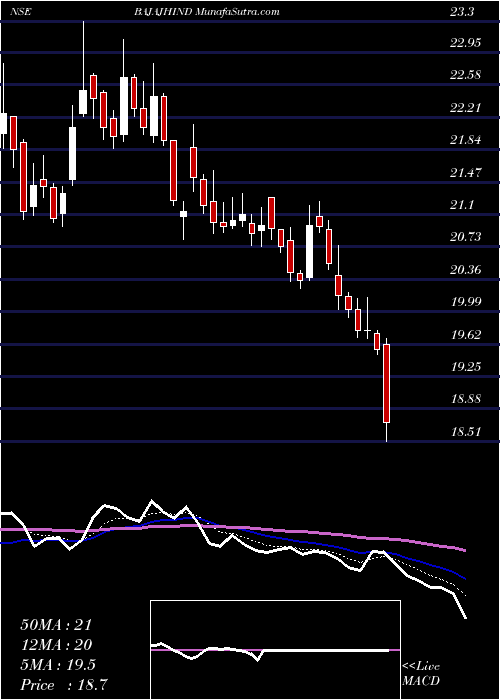Click the <<Live MACD label

click(421, 674)
